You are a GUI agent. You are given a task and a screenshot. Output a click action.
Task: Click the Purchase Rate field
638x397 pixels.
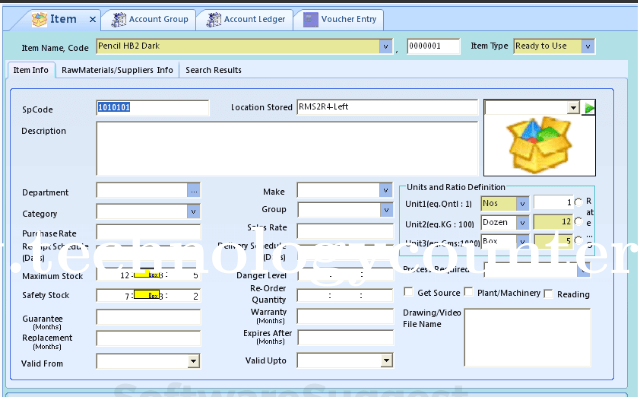pos(149,232)
